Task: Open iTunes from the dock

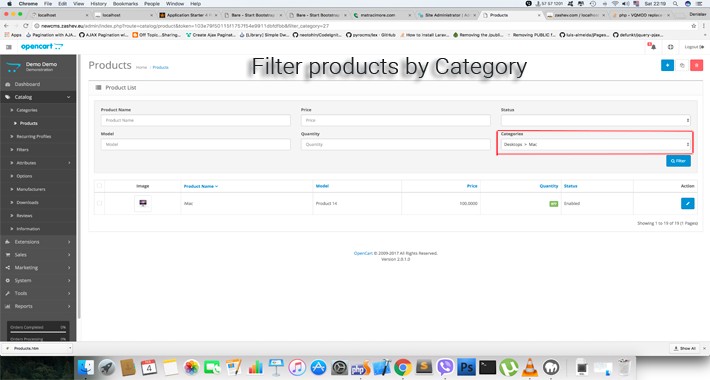Action: pos(297,367)
